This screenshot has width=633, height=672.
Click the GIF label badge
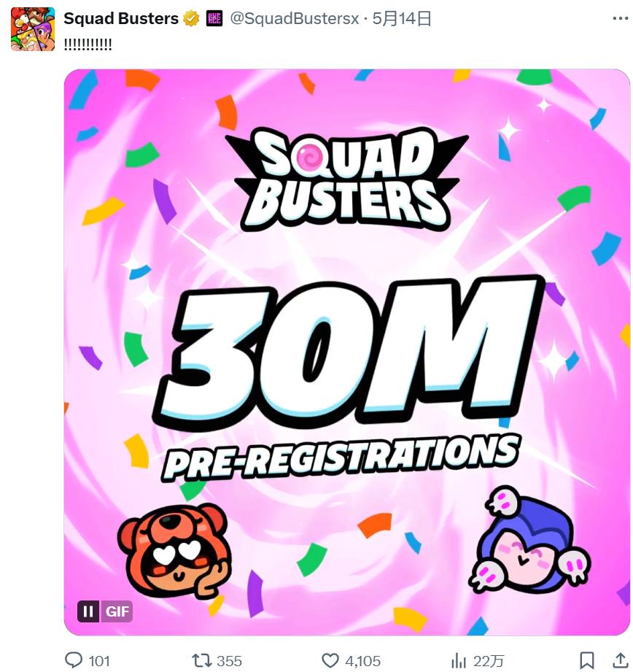[x=117, y=611]
